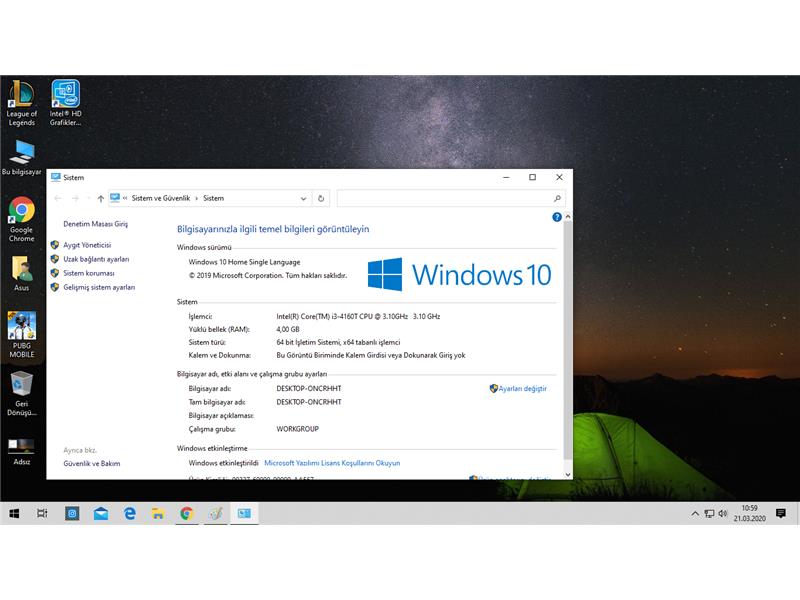Open Sistem ve Güvenlik breadcrumb
The width and height of the screenshot is (800, 600).
(x=161, y=198)
